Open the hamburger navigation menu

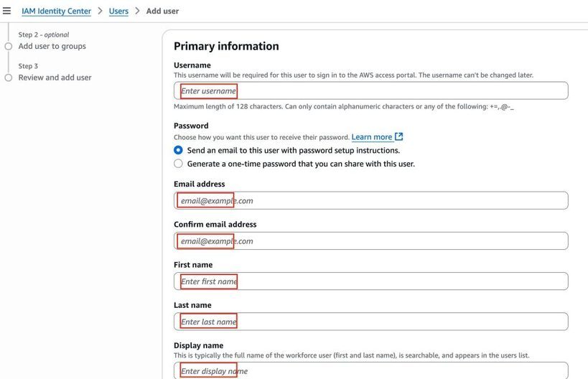6,11
